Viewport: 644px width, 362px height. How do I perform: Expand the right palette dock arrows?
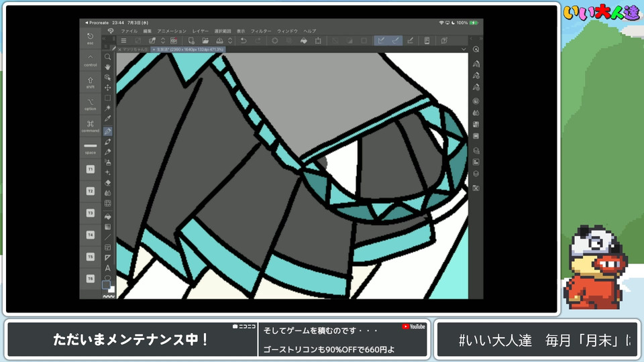[480, 38]
